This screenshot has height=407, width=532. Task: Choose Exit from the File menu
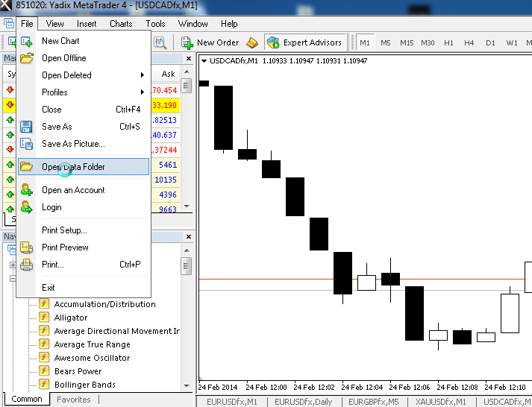click(84, 288)
